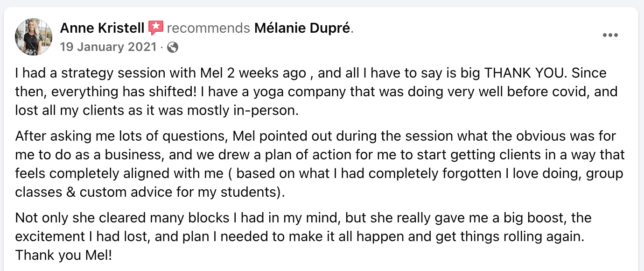This screenshot has height=271, width=644.
Task: Click the word "recommends" in the header
Action: click(x=208, y=29)
